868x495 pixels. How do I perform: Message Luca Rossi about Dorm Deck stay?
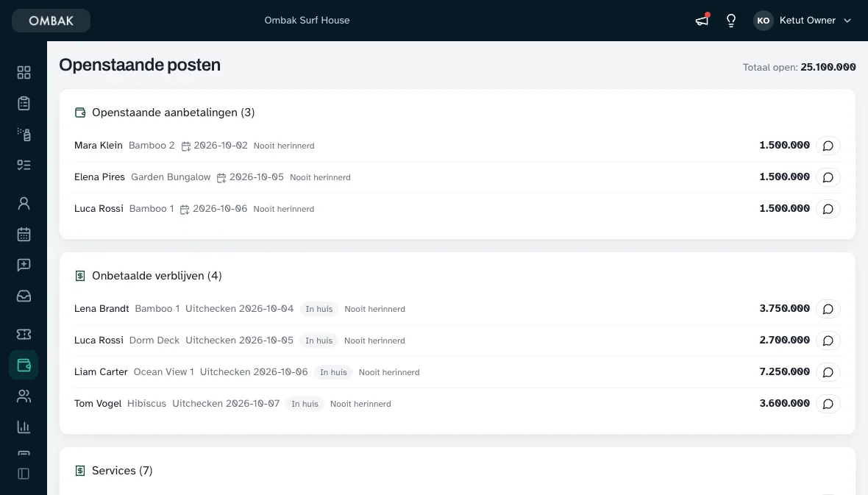tap(828, 341)
